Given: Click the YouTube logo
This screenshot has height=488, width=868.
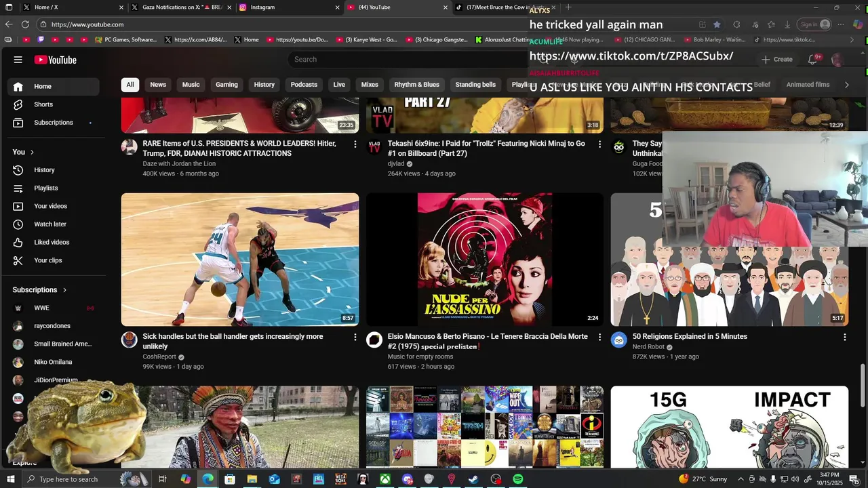Looking at the screenshot, I should 56,60.
